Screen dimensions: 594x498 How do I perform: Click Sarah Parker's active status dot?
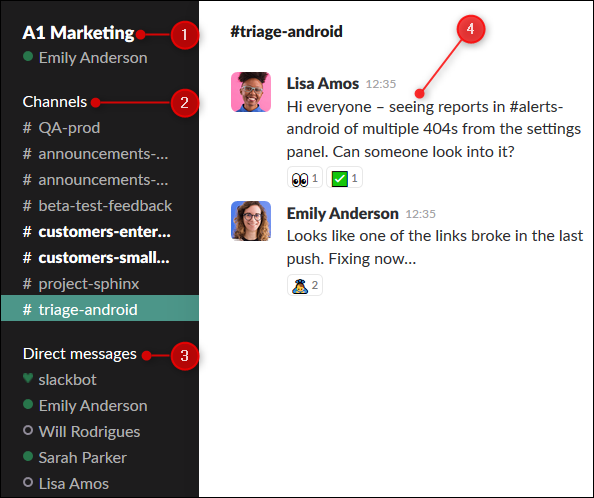click(28, 456)
